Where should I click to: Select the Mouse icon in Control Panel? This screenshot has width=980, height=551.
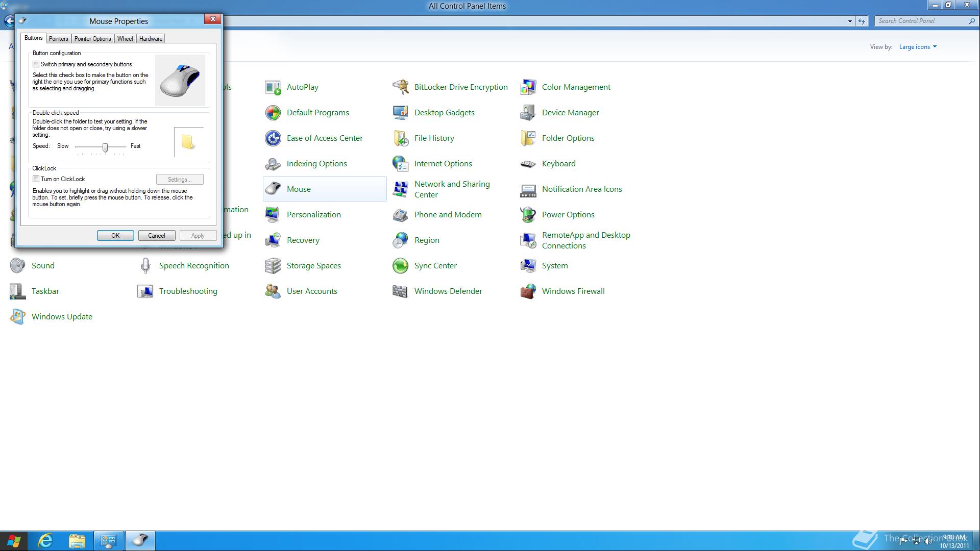273,189
